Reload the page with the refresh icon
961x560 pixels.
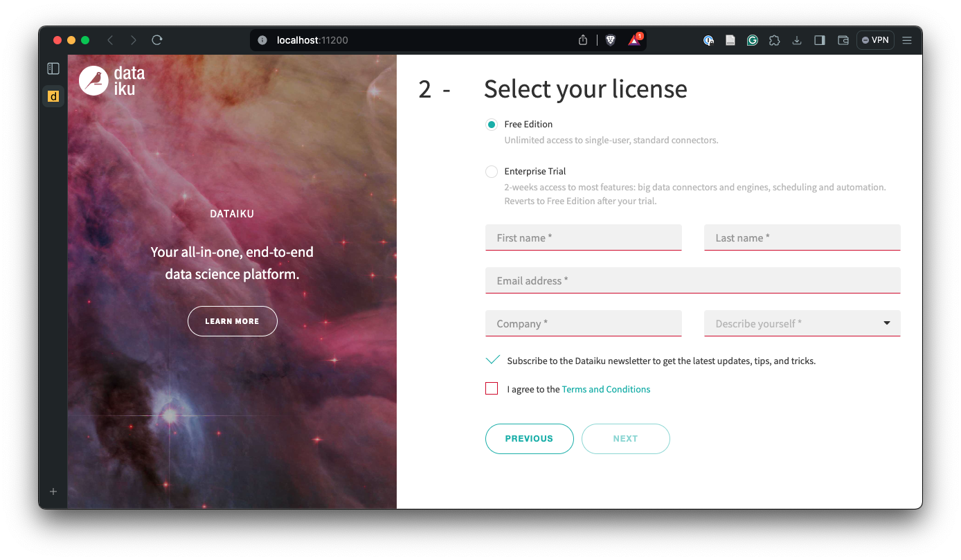pos(157,40)
